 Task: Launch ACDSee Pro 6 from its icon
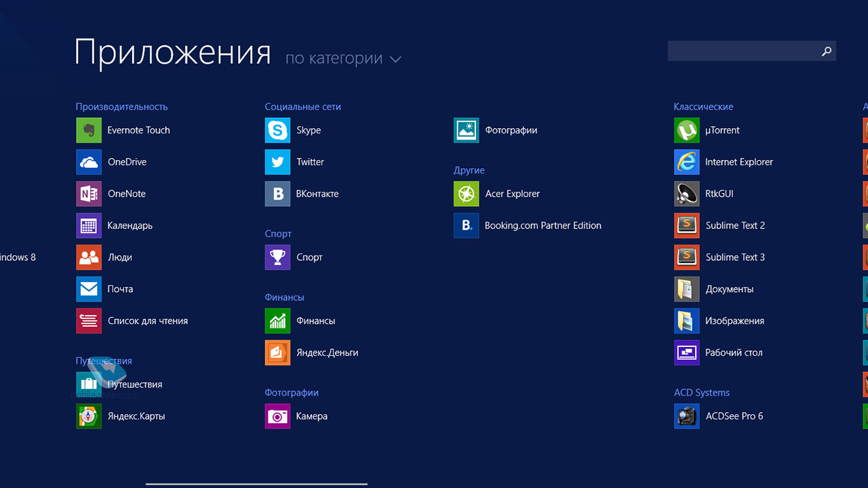click(x=687, y=416)
